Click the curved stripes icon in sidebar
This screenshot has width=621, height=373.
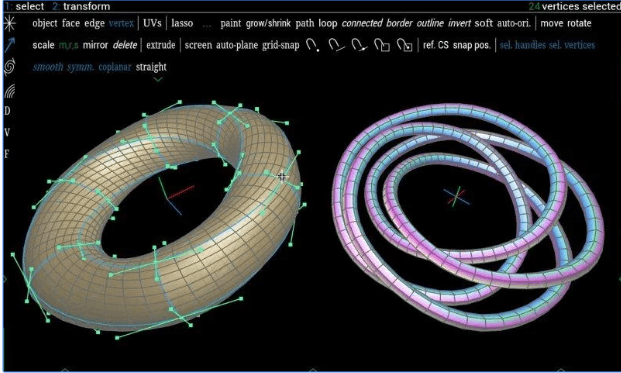click(x=10, y=90)
